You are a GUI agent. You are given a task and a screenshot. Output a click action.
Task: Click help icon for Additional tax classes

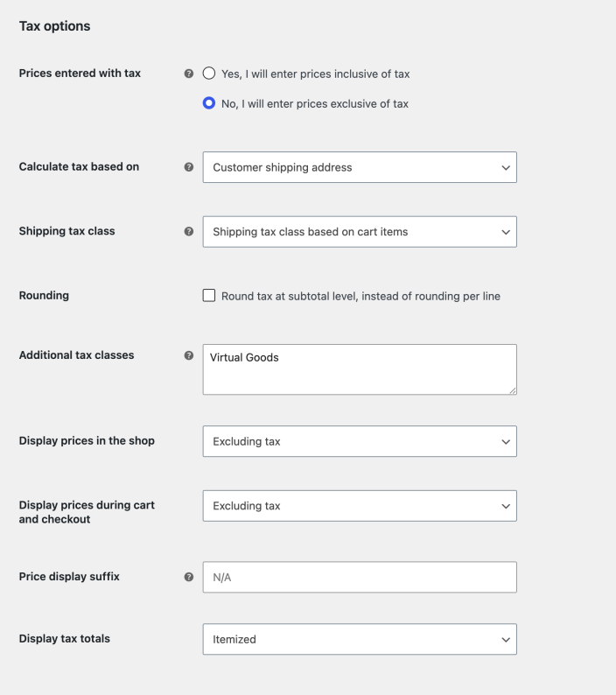coord(189,355)
